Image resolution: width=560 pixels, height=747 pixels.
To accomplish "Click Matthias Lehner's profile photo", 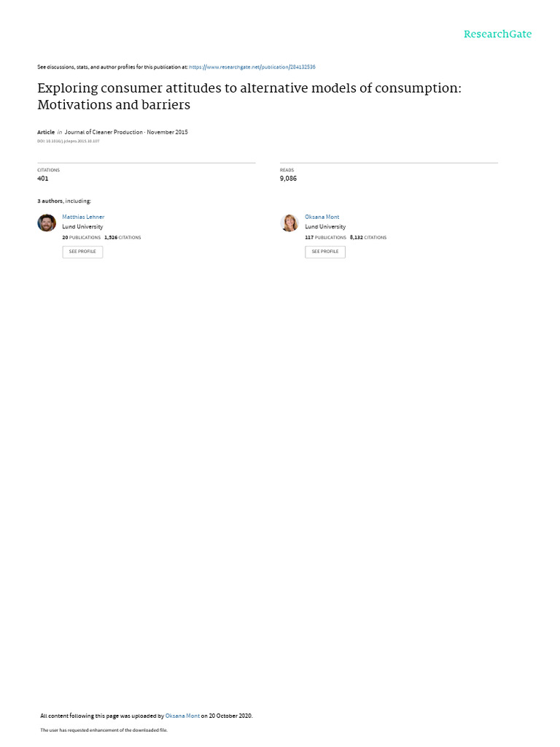I will click(47, 223).
